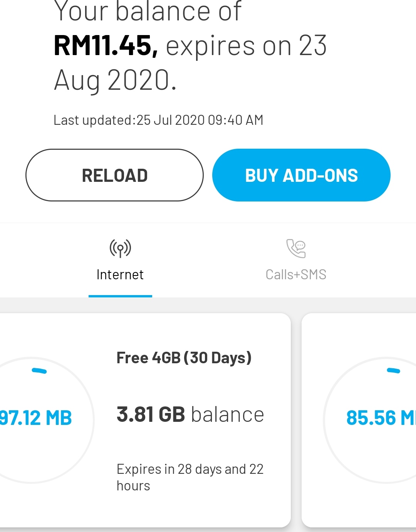Tap the 3.81 GB balance text
This screenshot has height=532, width=416.
click(x=190, y=415)
